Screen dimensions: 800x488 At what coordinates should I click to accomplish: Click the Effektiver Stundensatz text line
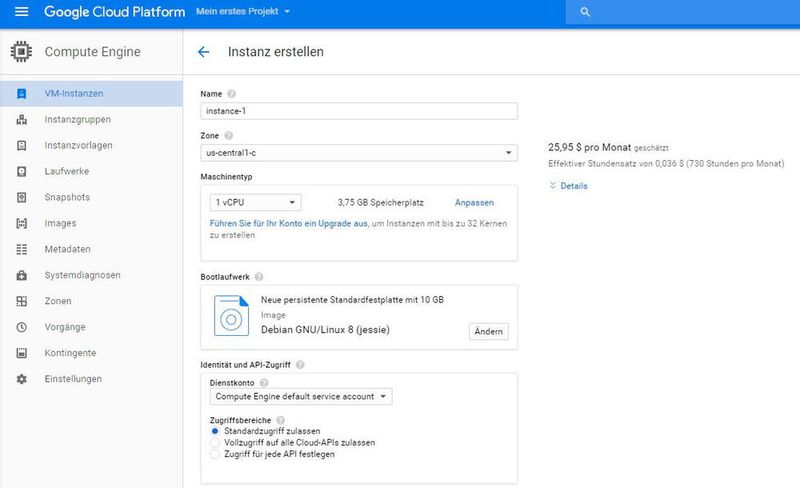666,164
